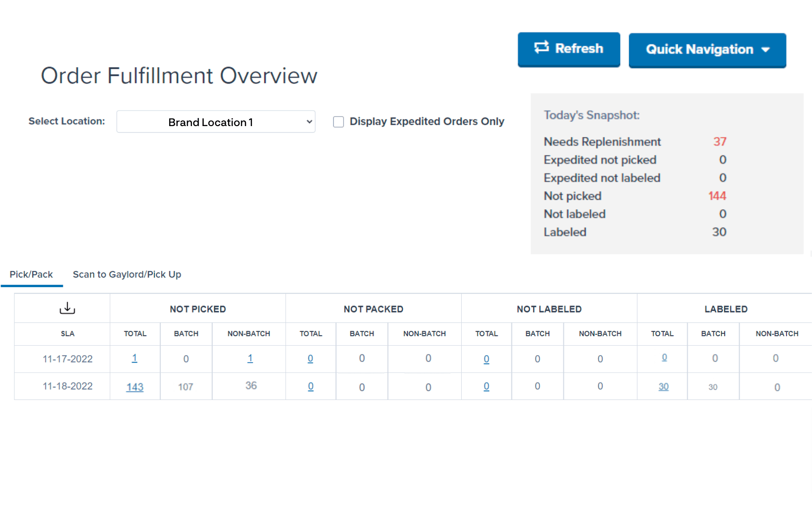Click the download/export icon in the table header
This screenshot has height=510, width=812.
(67, 308)
